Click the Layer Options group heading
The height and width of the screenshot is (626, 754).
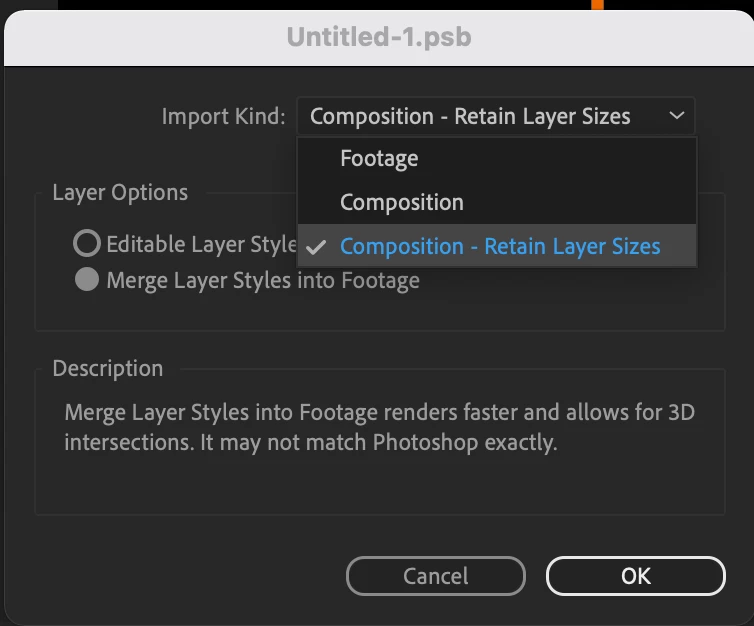point(120,193)
